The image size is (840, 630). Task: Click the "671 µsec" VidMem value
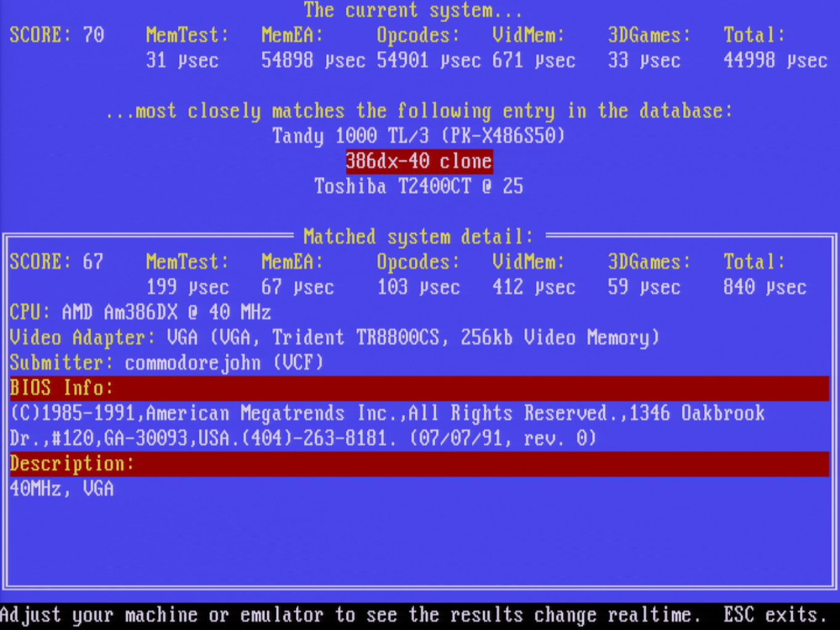tap(534, 60)
